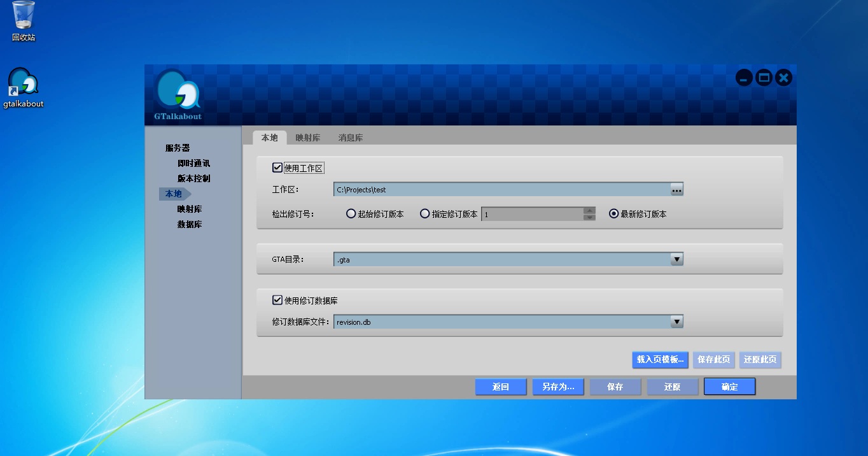Screen dimensions: 868x456
Task: Open 即时通讯 in the sidebar
Action: click(193, 163)
